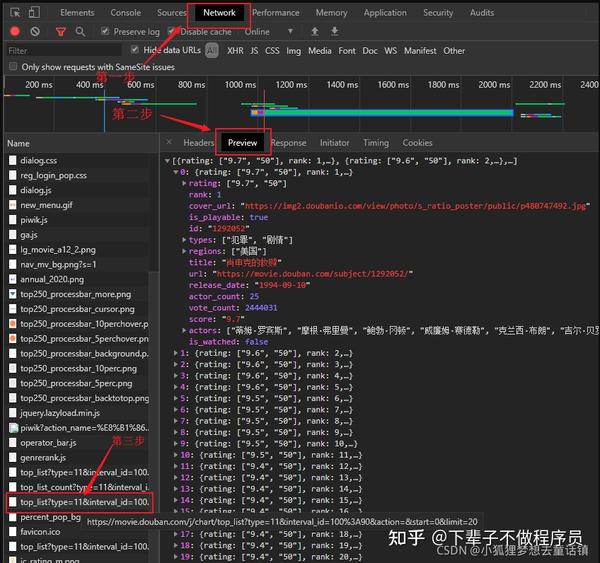This screenshot has width=600, height=563.
Task: Toggle the device toolbar icon
Action: (x=34, y=13)
